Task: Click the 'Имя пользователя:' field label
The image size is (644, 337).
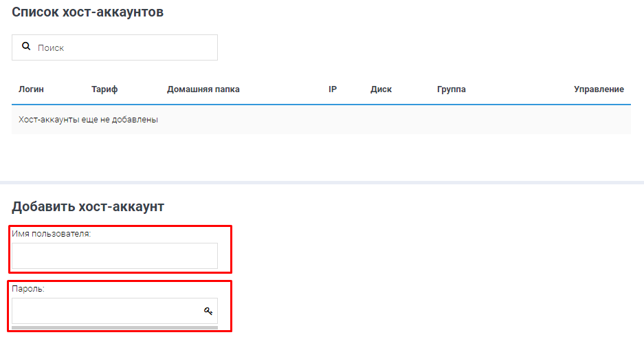Action: [52, 234]
